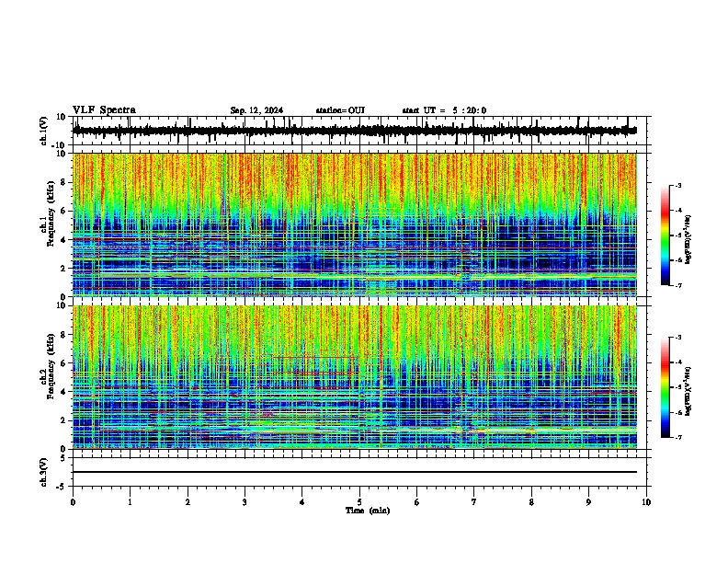Click the 'Time (min)' axis label
The height and width of the screenshot is (563, 728).
point(368,511)
